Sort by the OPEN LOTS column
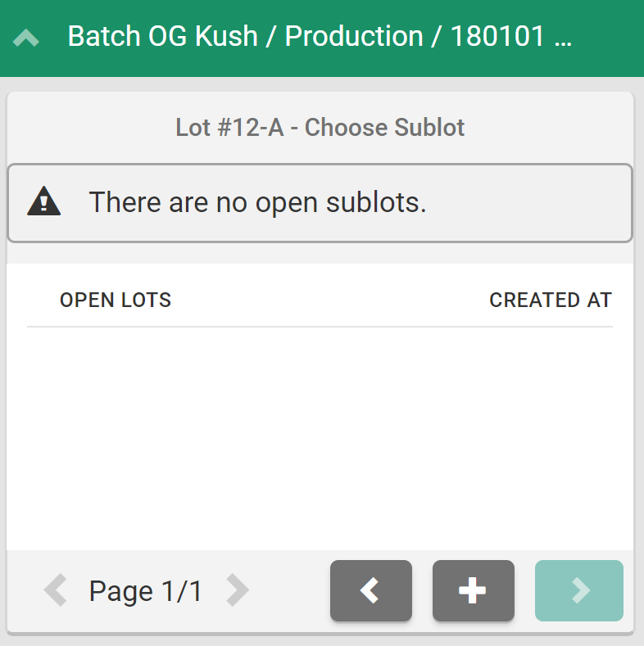 (x=116, y=300)
